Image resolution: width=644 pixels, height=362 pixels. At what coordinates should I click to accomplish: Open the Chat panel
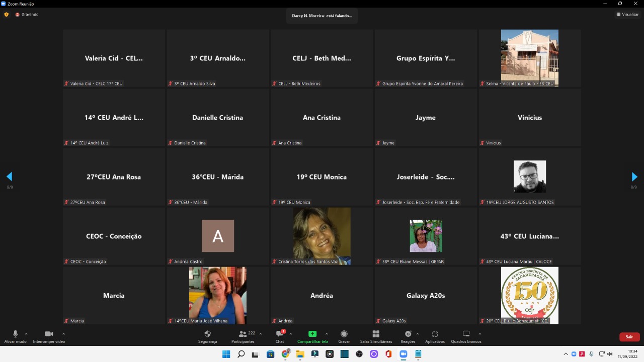279,334
